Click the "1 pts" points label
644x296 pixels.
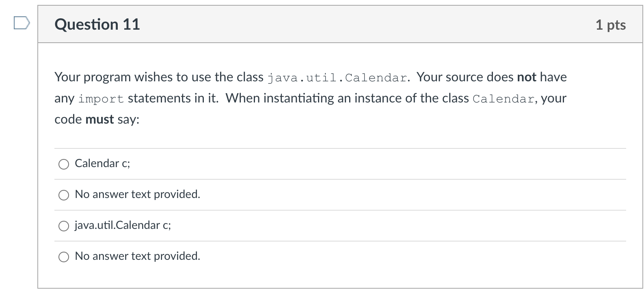tap(610, 25)
